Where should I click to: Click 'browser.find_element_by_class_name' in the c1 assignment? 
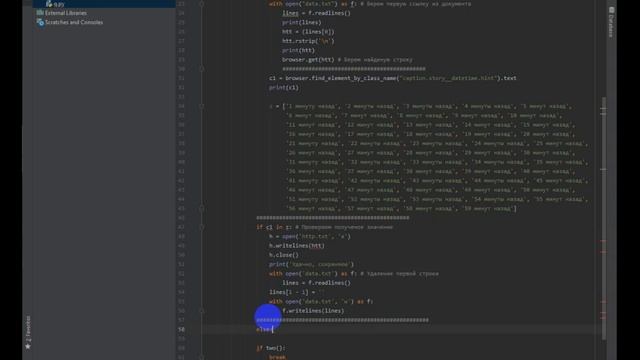(341, 78)
